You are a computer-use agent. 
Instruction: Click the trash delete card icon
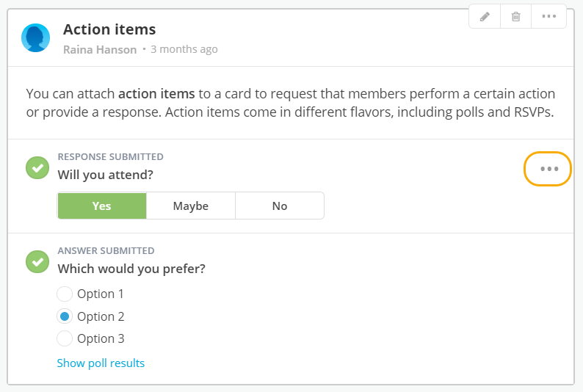[x=516, y=17]
